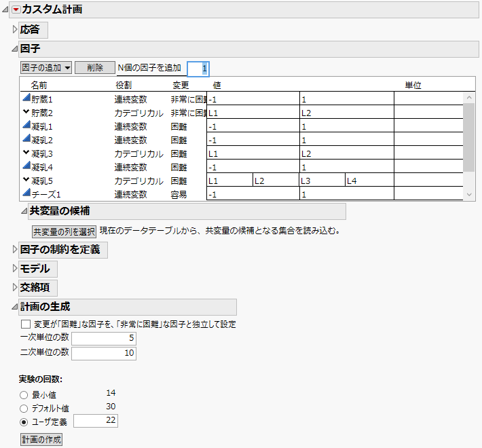Click the 名前 column header
This screenshot has width=482, height=448.
pos(39,85)
